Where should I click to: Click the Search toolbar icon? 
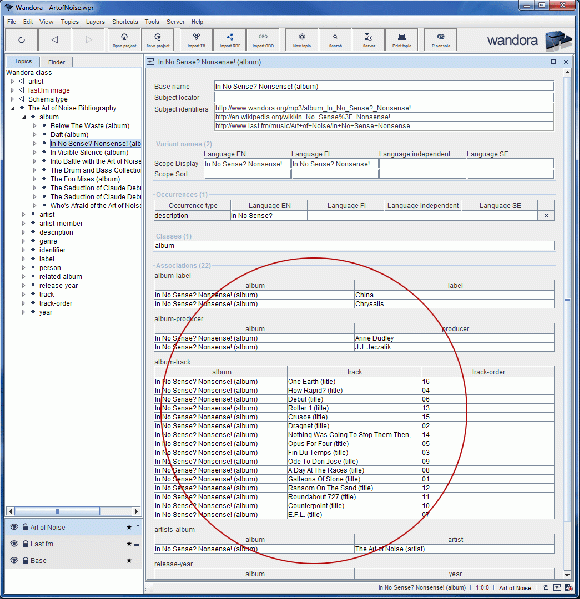[x=335, y=40]
